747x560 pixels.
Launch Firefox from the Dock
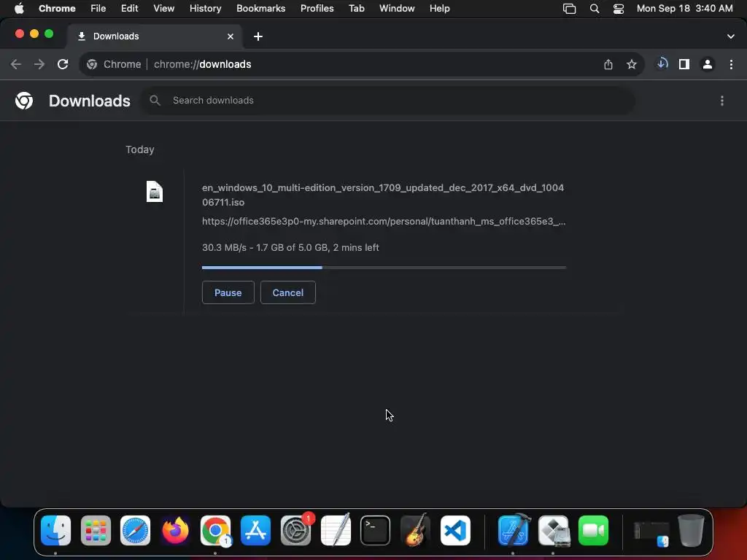pyautogui.click(x=175, y=530)
